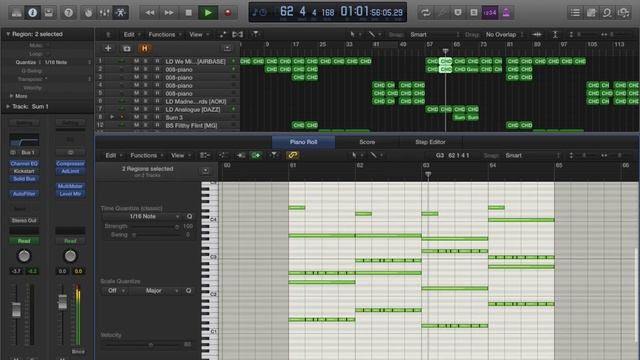640x360 pixels.
Task: Open Piano Roll Edit menu
Action: [113, 156]
